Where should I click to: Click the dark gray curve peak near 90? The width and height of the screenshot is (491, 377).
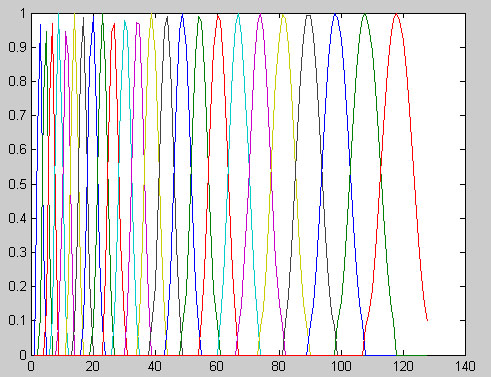coord(309,16)
